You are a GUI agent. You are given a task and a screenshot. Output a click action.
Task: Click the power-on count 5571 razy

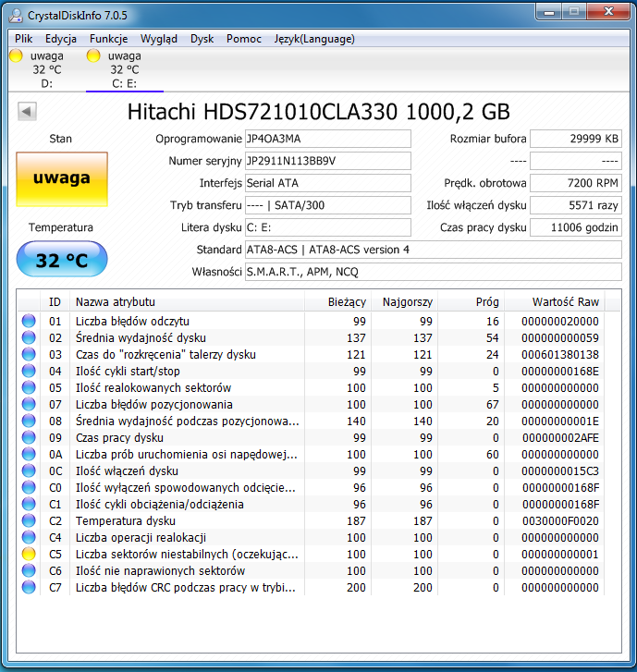click(576, 205)
